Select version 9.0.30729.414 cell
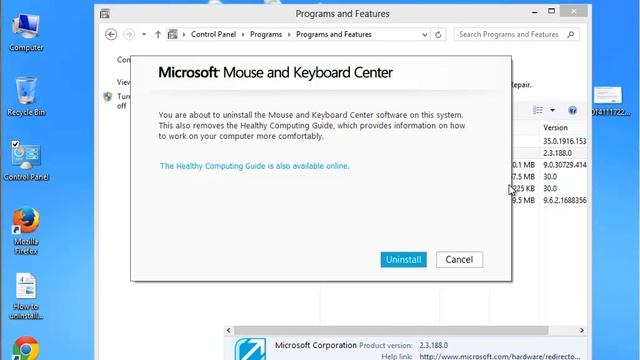The height and width of the screenshot is (360, 640). pyautogui.click(x=564, y=165)
